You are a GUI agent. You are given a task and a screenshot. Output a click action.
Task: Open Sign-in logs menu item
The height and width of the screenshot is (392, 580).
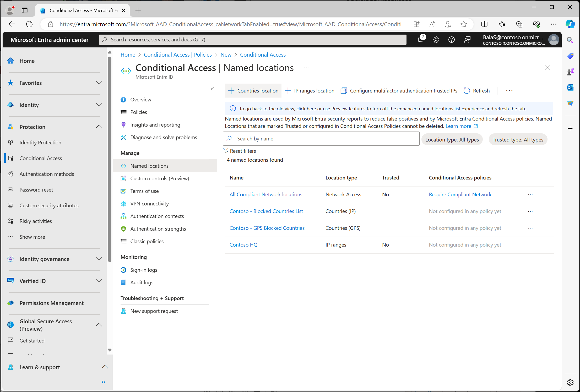(x=144, y=270)
